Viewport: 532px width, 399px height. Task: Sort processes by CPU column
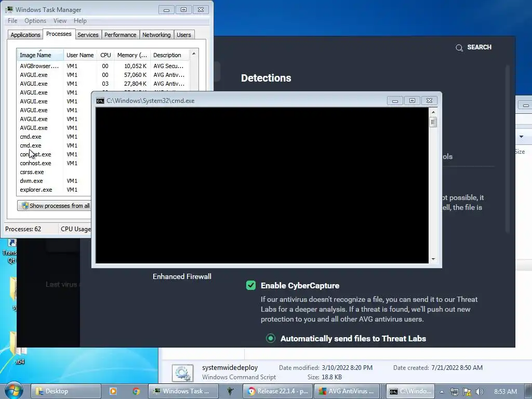[105, 55]
